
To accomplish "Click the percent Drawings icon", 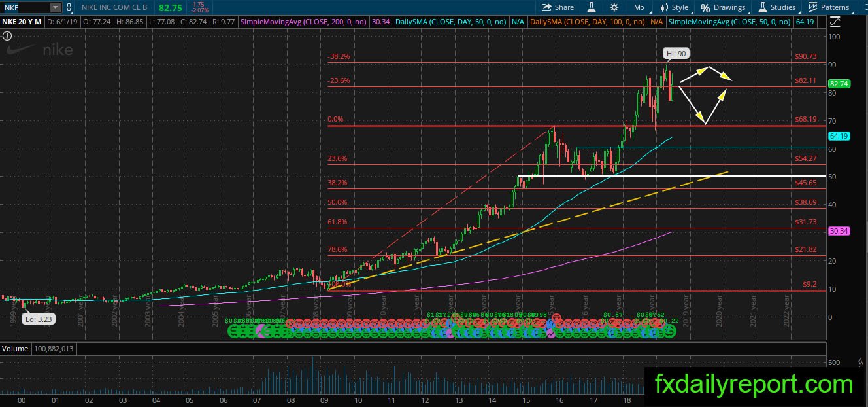I will 705,8.
